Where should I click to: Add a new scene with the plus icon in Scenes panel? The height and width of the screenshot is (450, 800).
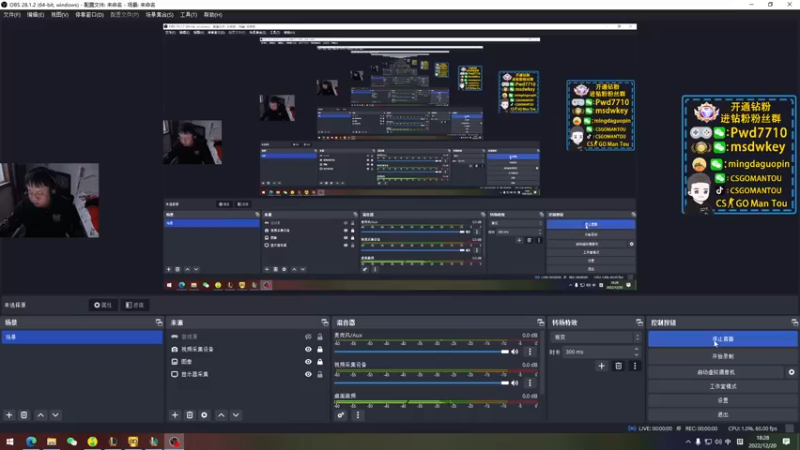click(9, 415)
